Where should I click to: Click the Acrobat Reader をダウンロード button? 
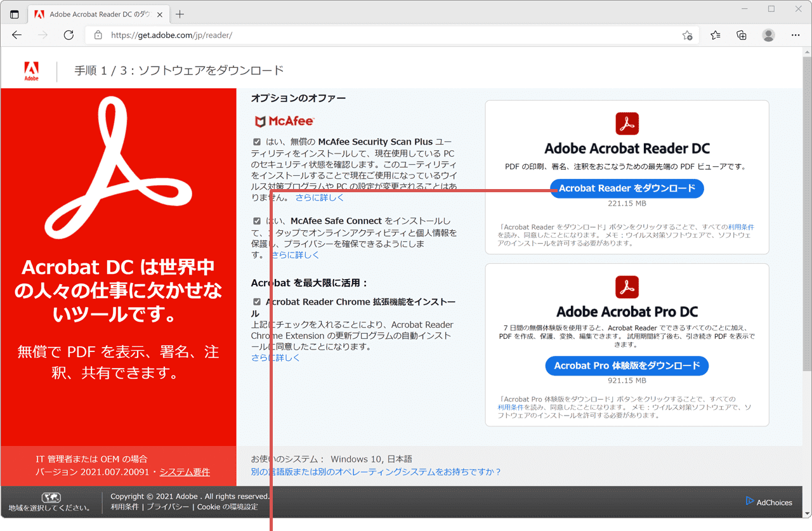coord(627,188)
